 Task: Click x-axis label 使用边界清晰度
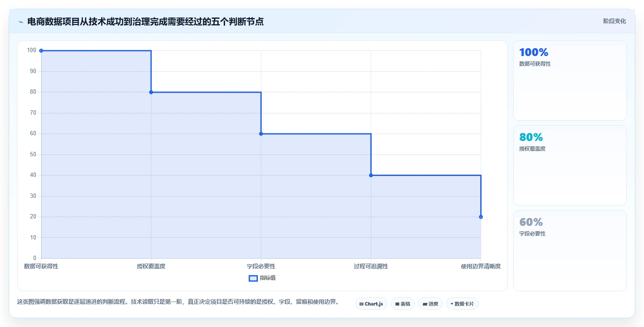point(481,266)
